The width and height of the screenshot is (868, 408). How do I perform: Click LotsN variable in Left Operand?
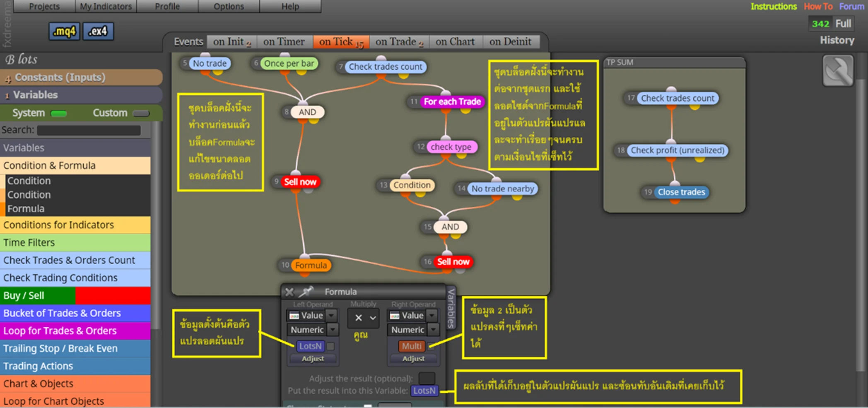(310, 346)
